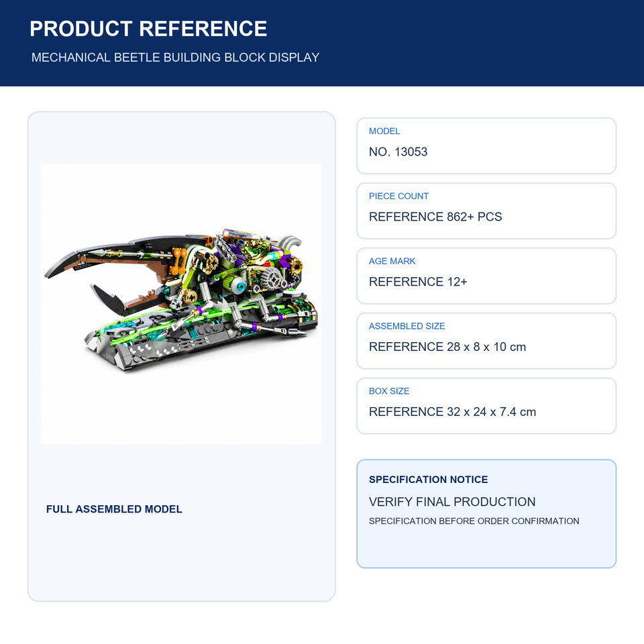The height and width of the screenshot is (644, 644).
Task: Click the SPECIFICATION BEFORE ORDER CONFIRMATION line
Action: [474, 521]
